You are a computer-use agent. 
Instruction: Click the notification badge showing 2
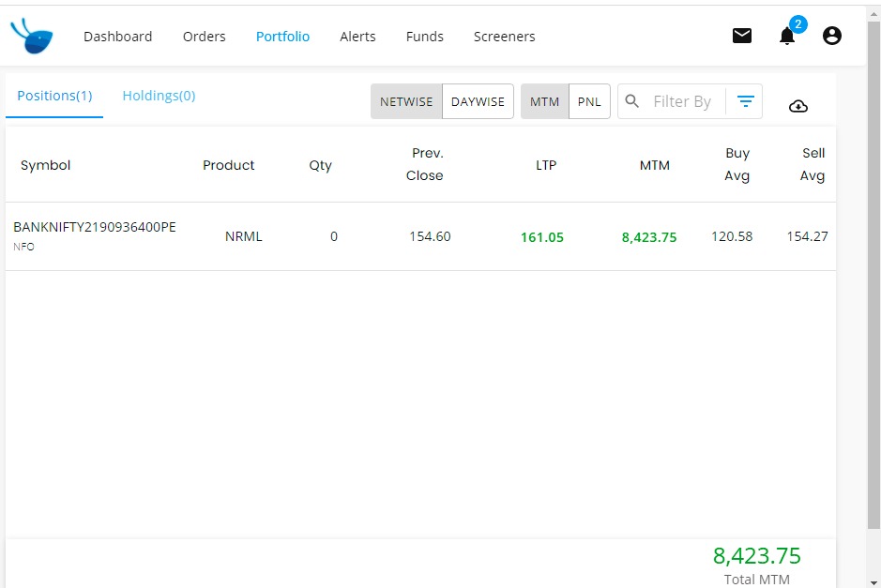pos(797,24)
